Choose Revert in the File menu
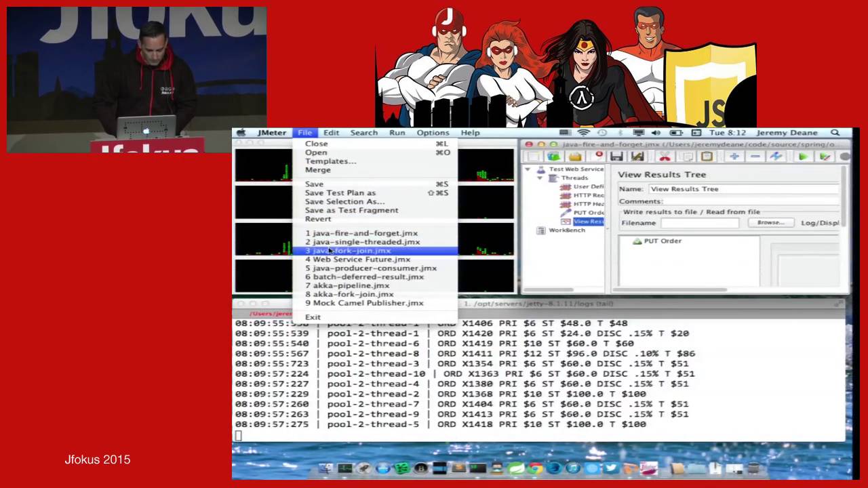The image size is (868, 488). pyautogui.click(x=375, y=220)
